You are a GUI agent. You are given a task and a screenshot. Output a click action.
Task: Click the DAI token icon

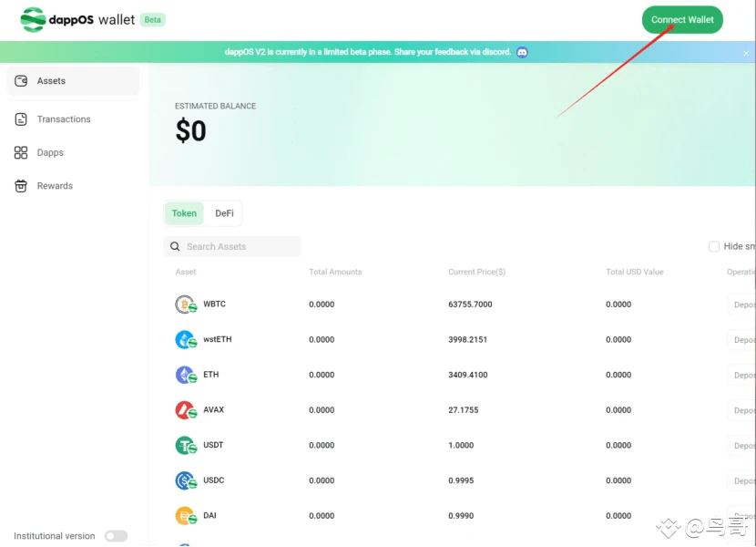(186, 516)
